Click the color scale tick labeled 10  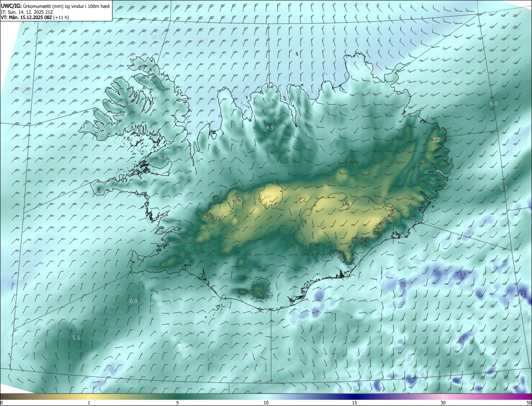(266, 403)
